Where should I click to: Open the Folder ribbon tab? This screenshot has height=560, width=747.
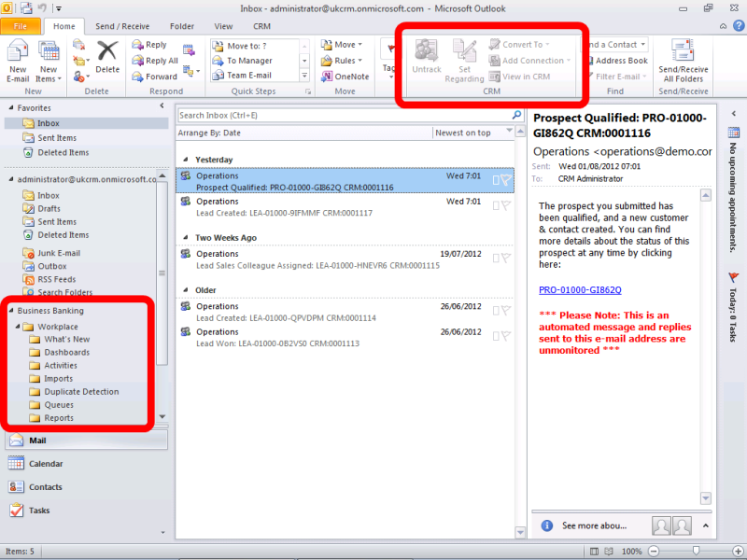(182, 26)
